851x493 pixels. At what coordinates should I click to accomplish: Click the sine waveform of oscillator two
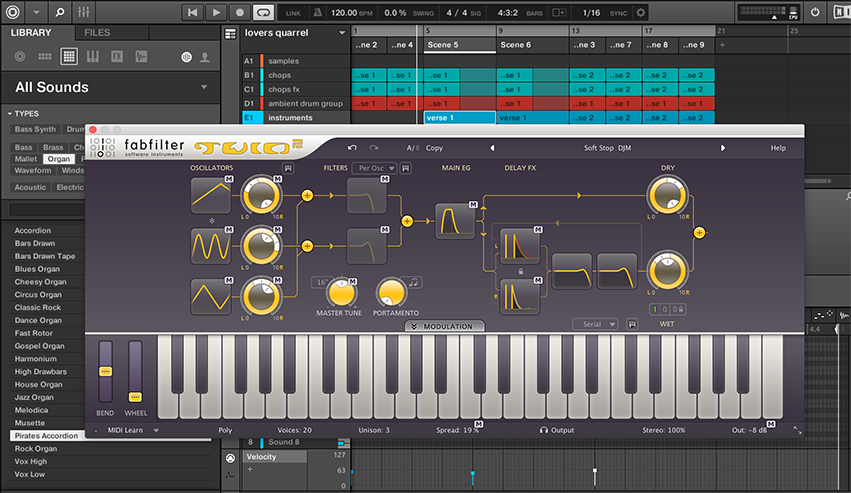[x=210, y=245]
